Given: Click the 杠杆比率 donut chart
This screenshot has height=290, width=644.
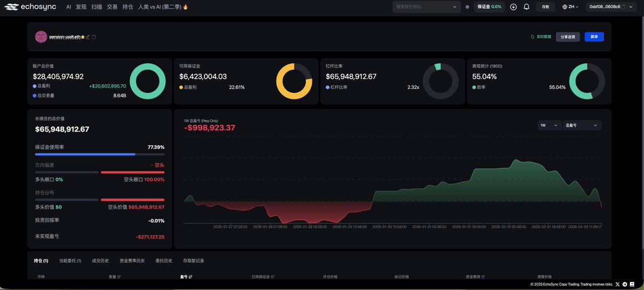Looking at the screenshot, I should pos(441,81).
